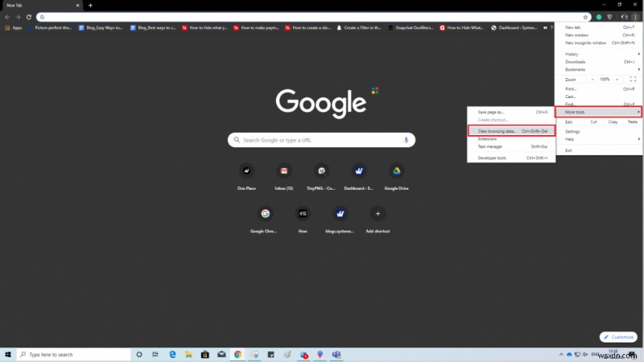Click the forward navigation arrow
Screen dimensions: 644x362
[18, 17]
